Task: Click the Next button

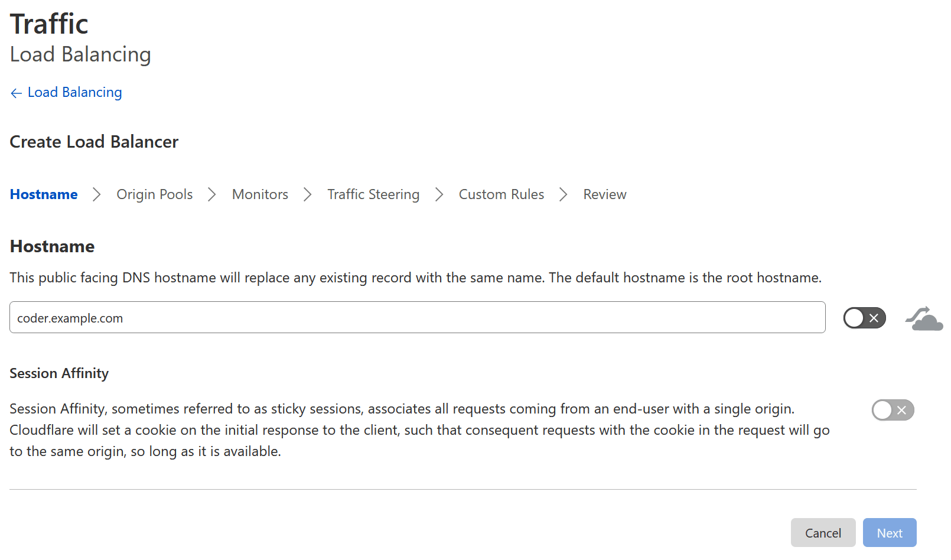Action: coord(890,532)
